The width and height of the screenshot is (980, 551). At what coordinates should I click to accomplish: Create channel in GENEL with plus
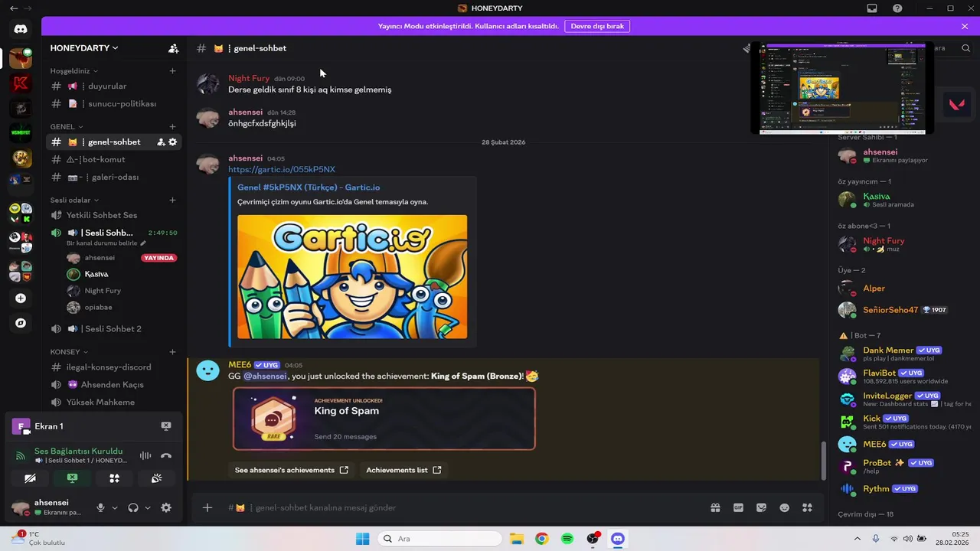[172, 127]
